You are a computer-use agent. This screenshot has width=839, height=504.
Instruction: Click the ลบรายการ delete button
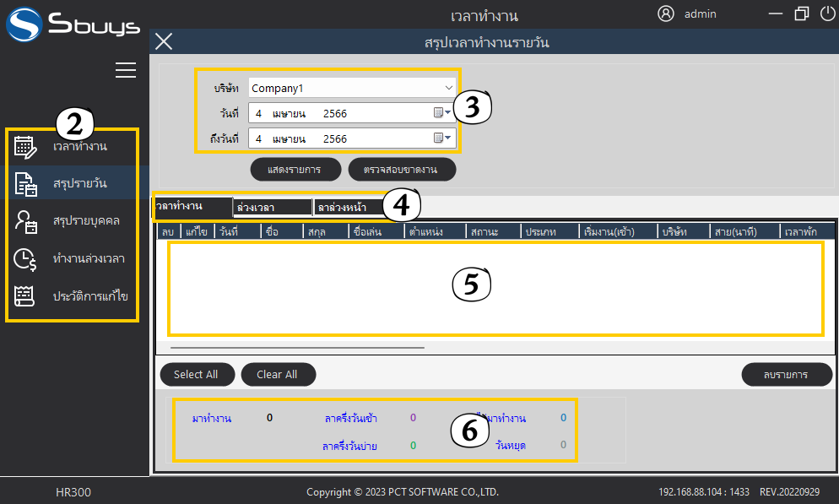pos(786,374)
